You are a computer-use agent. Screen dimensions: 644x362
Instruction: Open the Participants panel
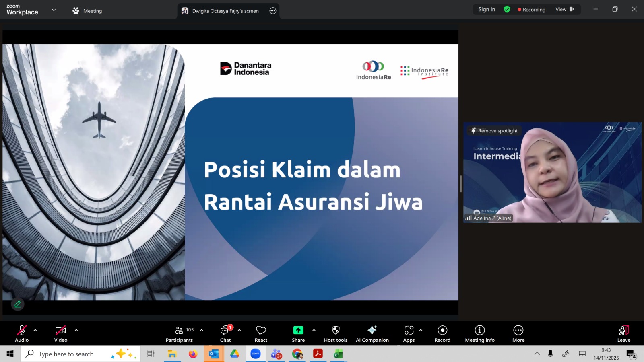coord(180,334)
